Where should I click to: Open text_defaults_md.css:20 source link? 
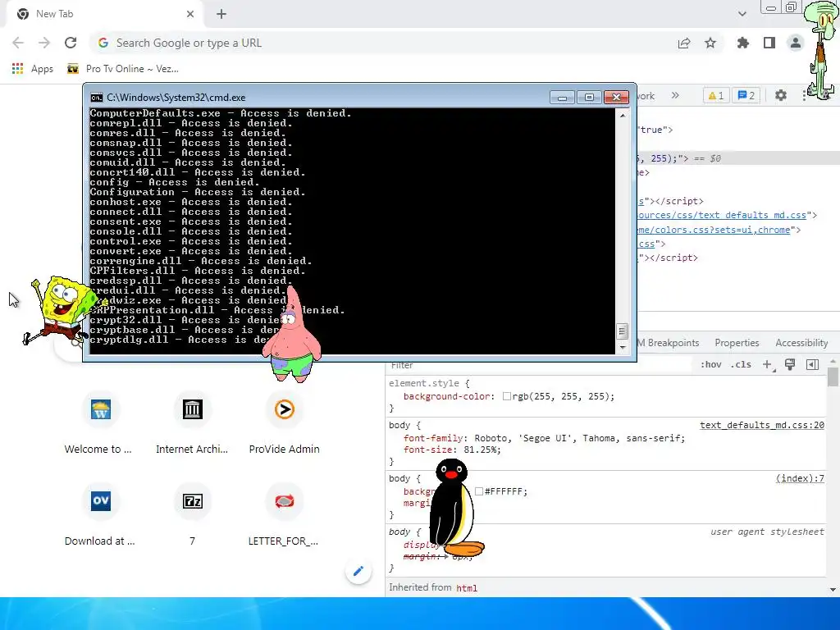tap(762, 425)
